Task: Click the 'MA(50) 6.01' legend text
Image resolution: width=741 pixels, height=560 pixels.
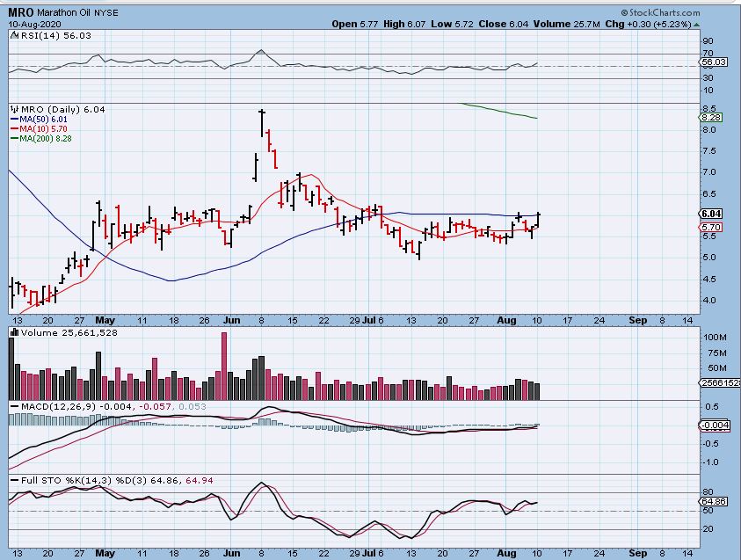Action: coord(43,119)
